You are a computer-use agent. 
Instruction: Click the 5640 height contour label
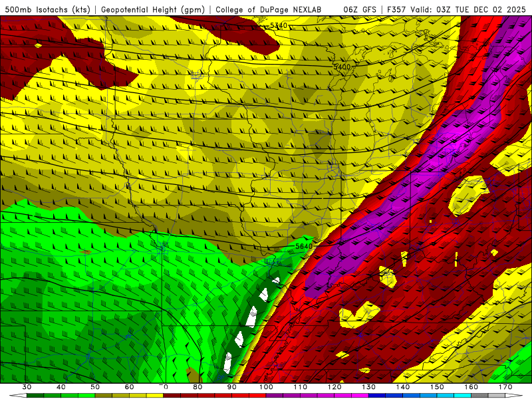pos(304,246)
